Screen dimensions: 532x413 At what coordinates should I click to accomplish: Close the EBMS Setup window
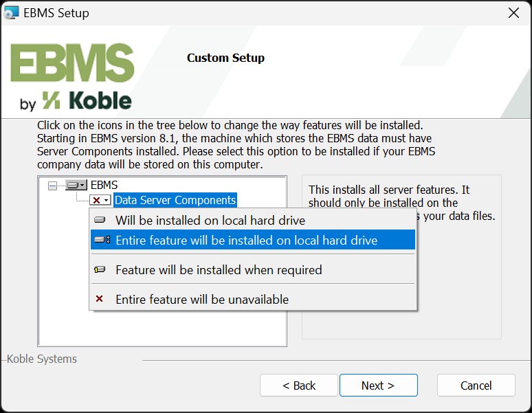[513, 13]
